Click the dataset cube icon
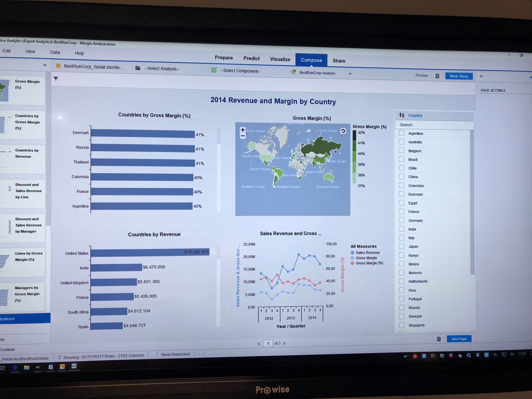Image resolution: width=532 pixels, height=399 pixels. click(x=58, y=66)
